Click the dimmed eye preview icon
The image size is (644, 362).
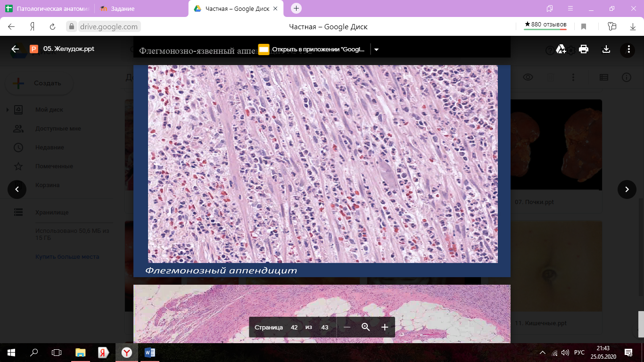coord(528,77)
